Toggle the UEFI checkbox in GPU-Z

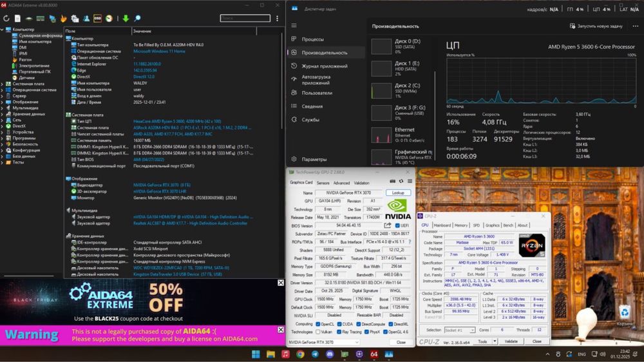[x=397, y=225]
